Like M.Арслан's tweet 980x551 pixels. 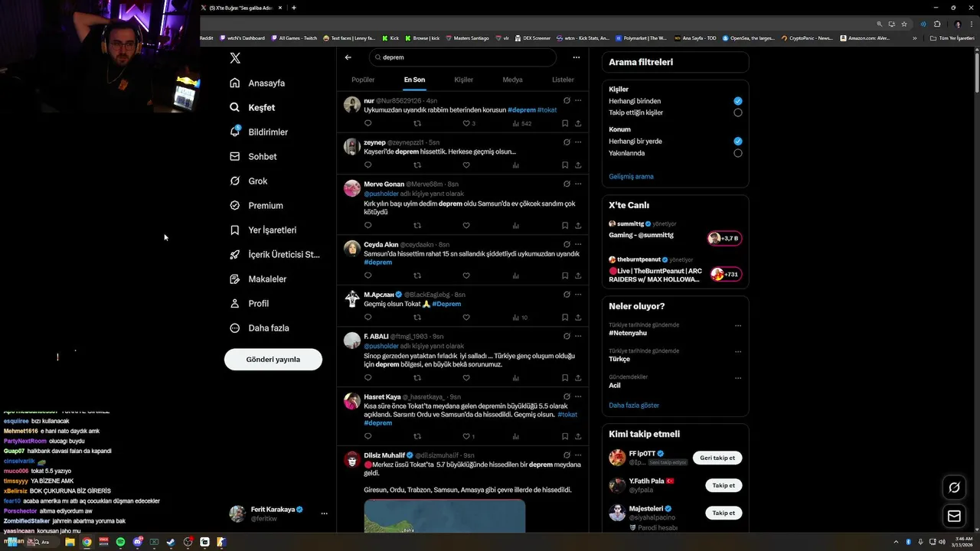[x=466, y=317]
